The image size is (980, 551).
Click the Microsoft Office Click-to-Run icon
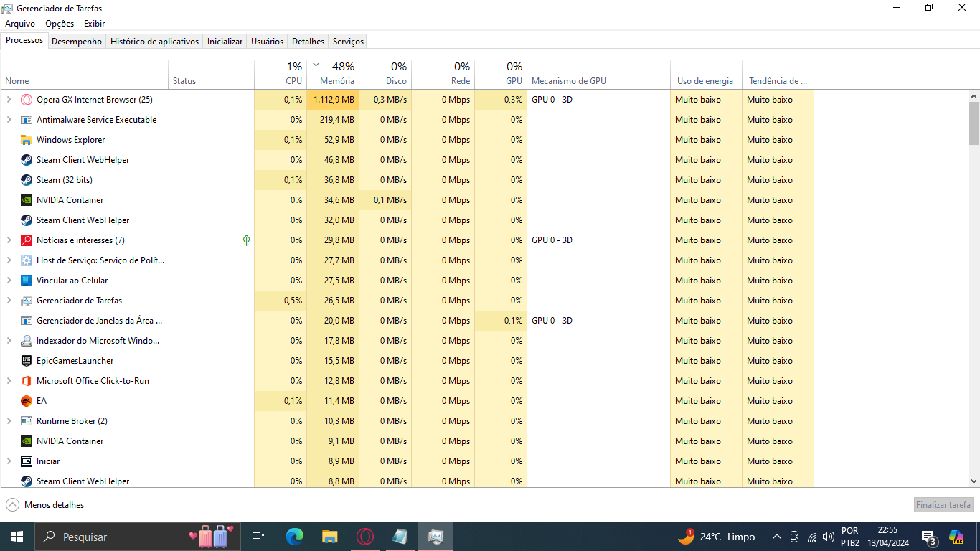tap(27, 381)
